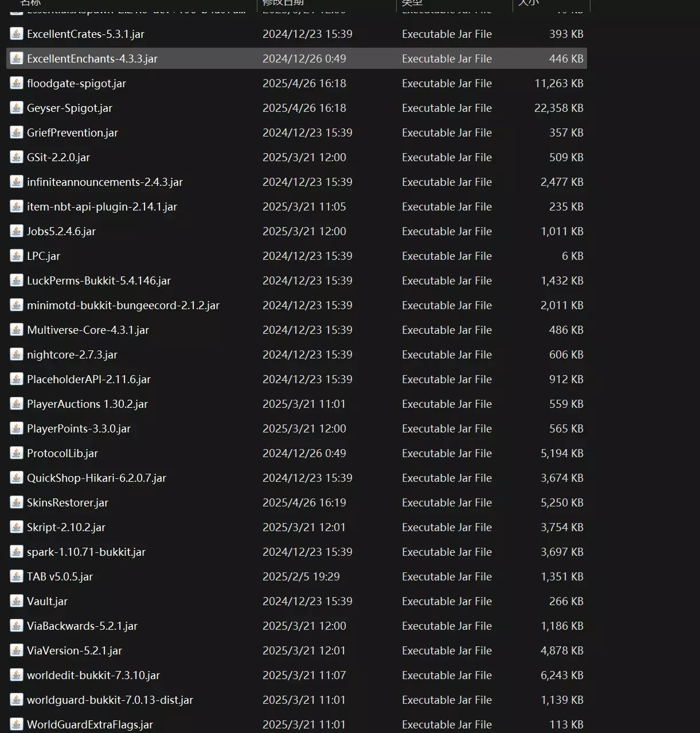Select the worldedit-bukkit-7.3.10.jar file name
700x733 pixels.
click(x=93, y=675)
